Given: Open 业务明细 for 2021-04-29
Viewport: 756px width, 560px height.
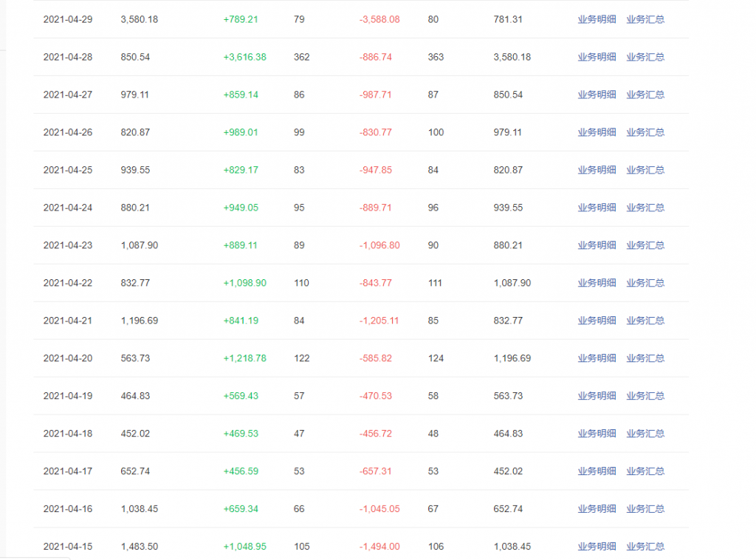Looking at the screenshot, I should pyautogui.click(x=597, y=19).
